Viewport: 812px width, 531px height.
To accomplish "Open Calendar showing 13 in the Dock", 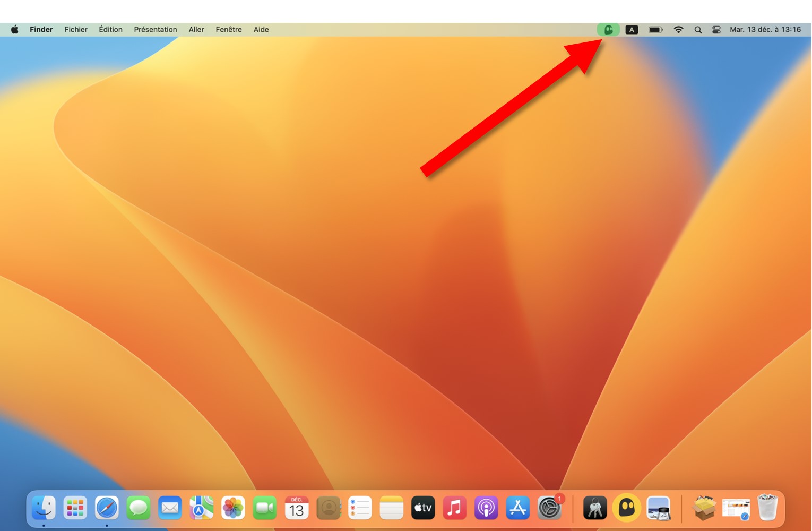I will click(x=297, y=508).
